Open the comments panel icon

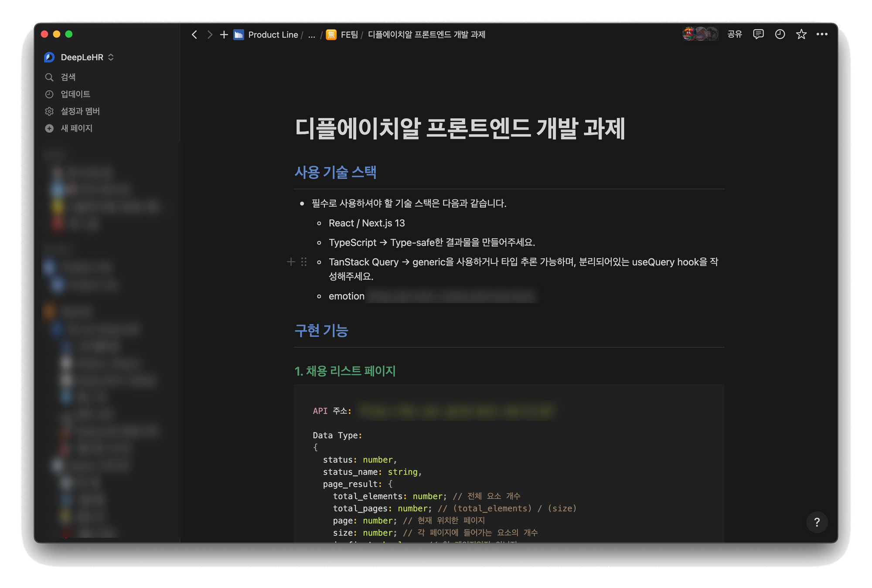(758, 34)
